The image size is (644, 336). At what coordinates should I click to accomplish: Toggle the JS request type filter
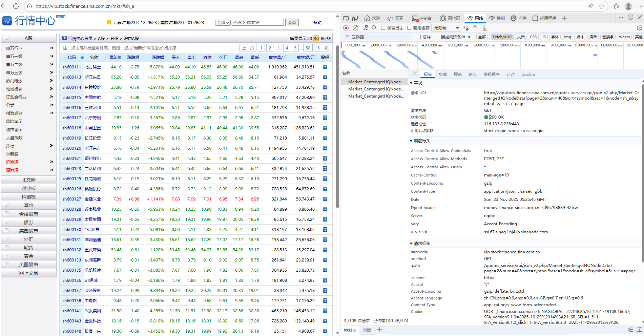[544, 37]
